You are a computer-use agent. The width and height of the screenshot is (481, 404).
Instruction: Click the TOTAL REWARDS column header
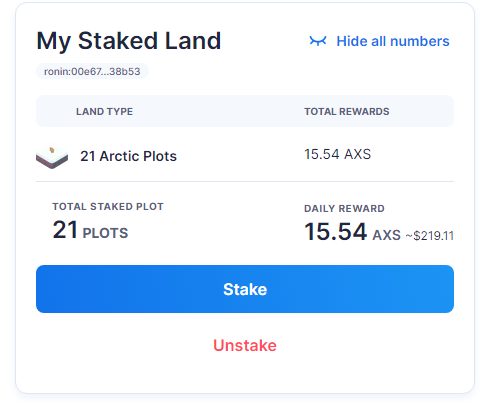pos(347,111)
